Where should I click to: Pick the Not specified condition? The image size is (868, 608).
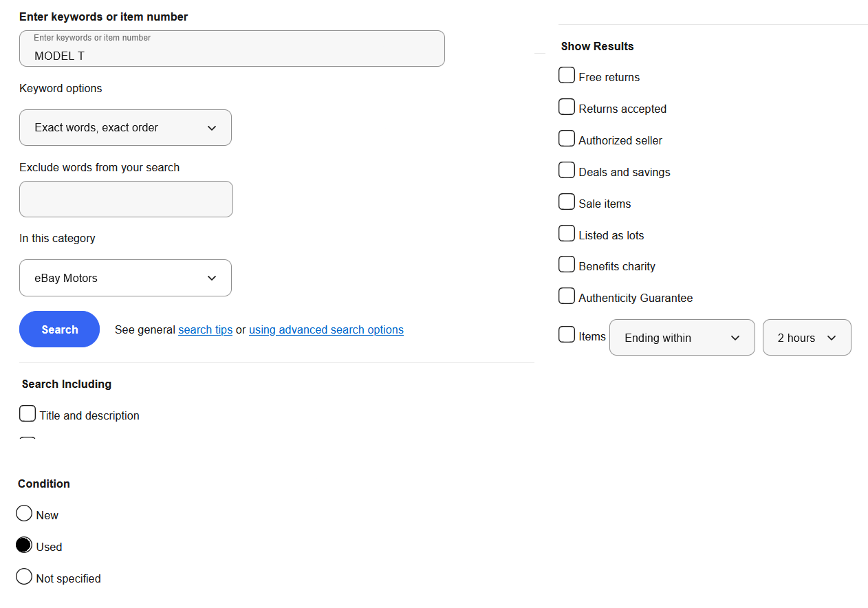point(24,577)
